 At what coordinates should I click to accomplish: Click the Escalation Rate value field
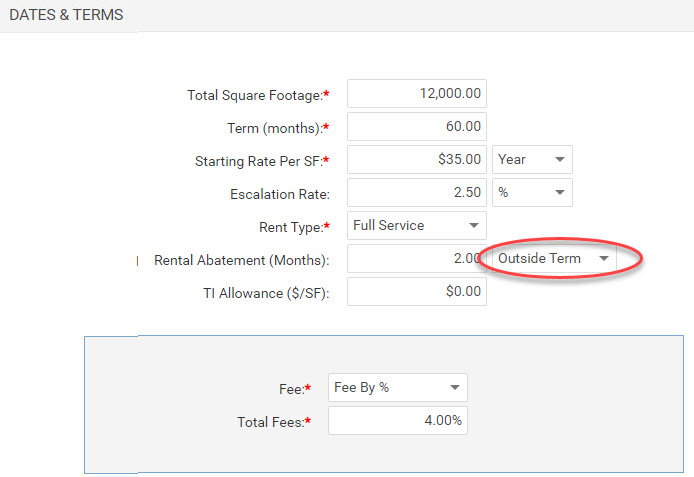click(x=416, y=192)
